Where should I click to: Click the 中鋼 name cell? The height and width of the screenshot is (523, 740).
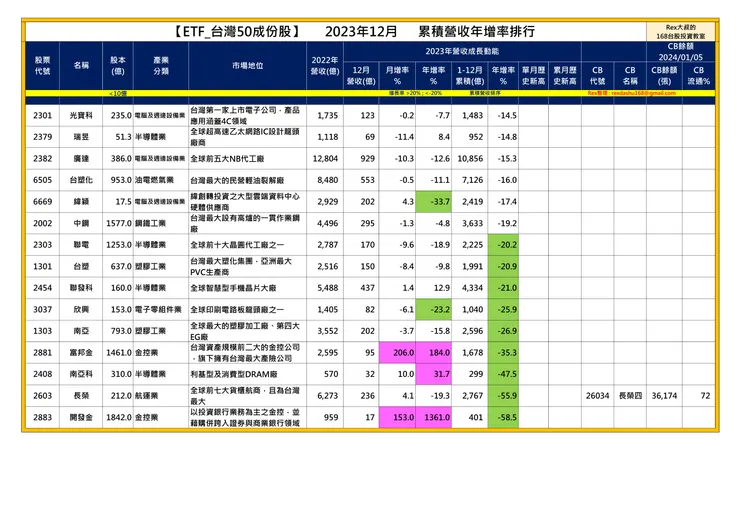tap(81, 223)
